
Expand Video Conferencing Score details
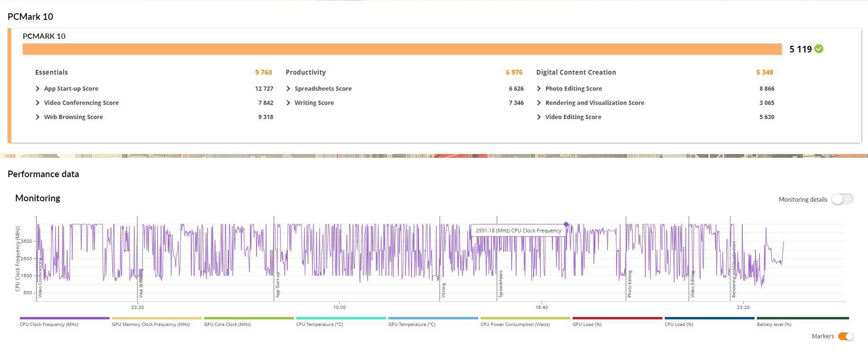click(38, 103)
